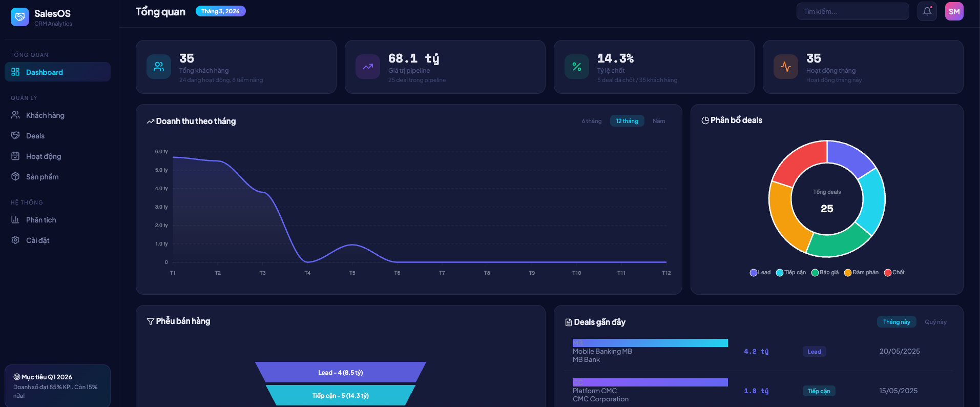The height and width of the screenshot is (407, 980).
Task: Click the trending arrow icon in pipeline card
Action: coord(368,67)
